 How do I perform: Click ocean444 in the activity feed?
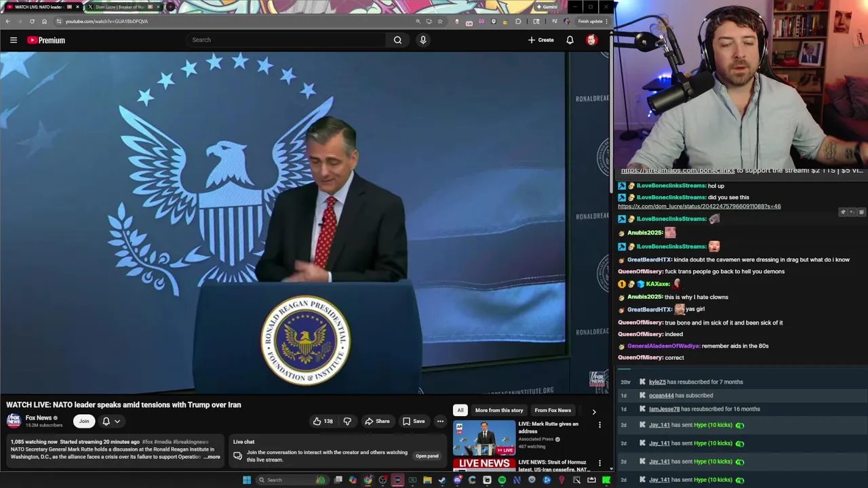click(x=661, y=396)
